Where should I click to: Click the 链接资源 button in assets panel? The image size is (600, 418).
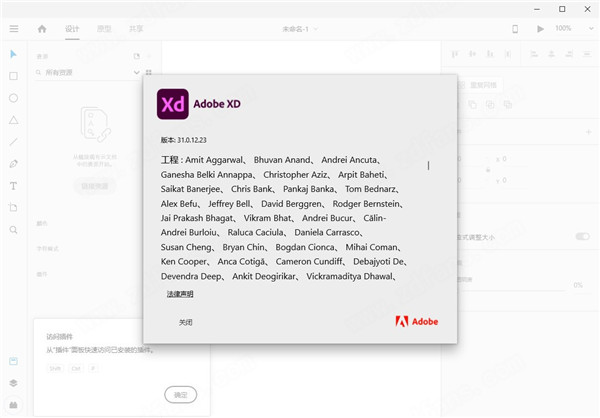coord(95,186)
